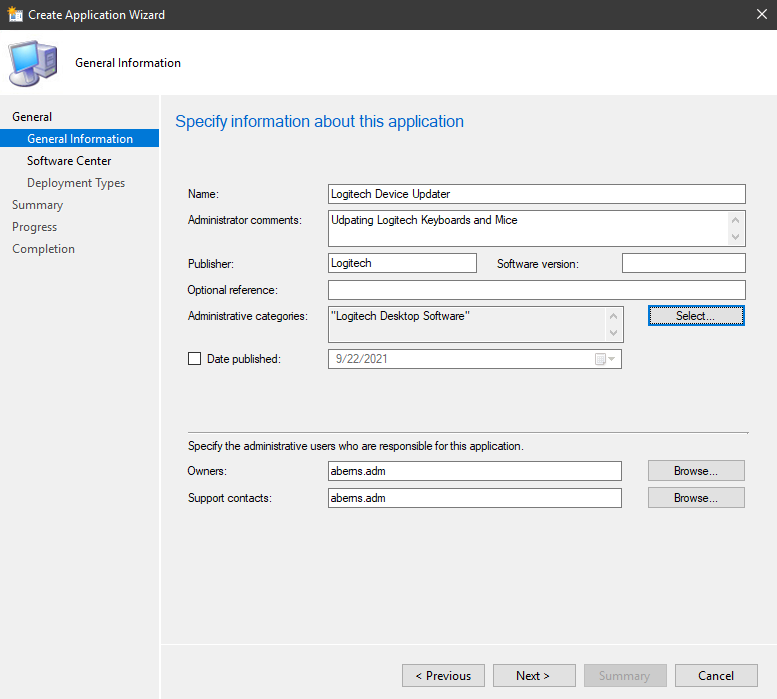Click the Name field with Logitech Device Updater
The width and height of the screenshot is (777, 699).
[x=537, y=194]
